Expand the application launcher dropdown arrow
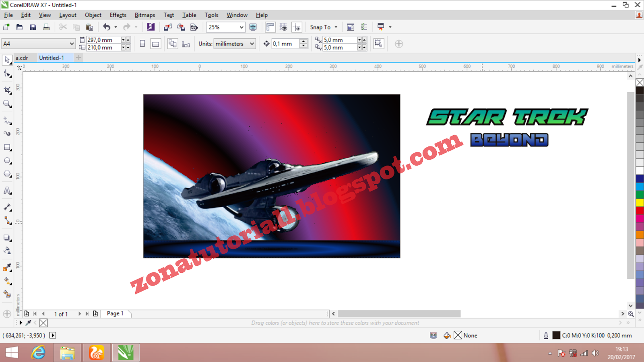The height and width of the screenshot is (362, 644). 390,27
